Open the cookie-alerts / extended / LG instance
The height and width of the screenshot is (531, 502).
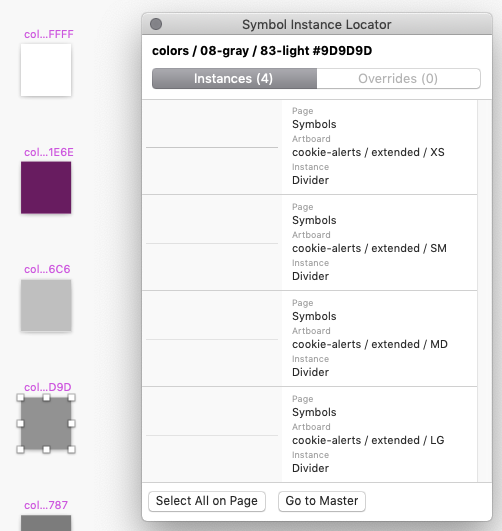click(310, 434)
